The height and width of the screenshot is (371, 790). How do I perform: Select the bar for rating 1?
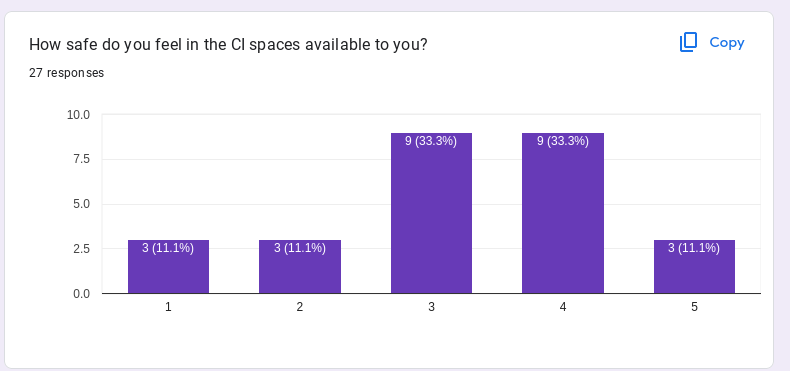(x=168, y=267)
